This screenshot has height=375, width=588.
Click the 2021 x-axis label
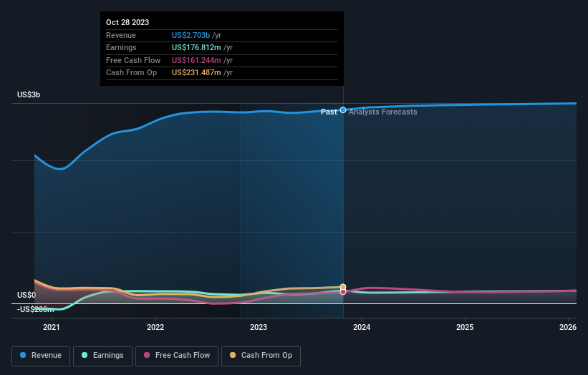pos(52,327)
